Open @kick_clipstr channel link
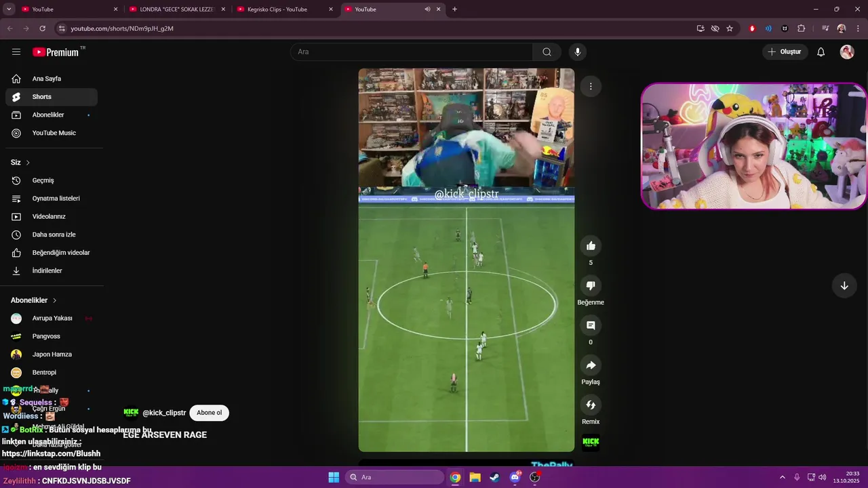Image resolution: width=868 pixels, height=488 pixels. 164,413
